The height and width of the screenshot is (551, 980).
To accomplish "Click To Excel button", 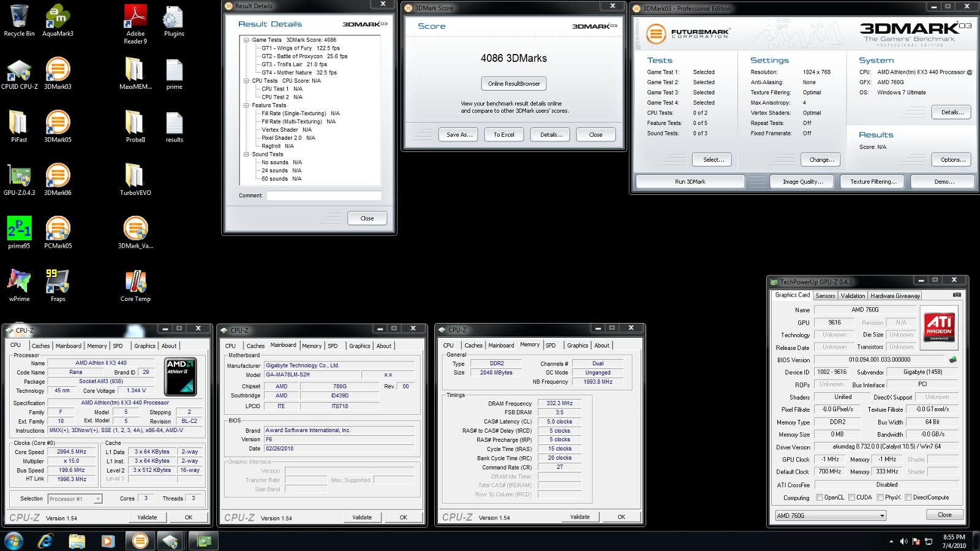I will point(504,134).
